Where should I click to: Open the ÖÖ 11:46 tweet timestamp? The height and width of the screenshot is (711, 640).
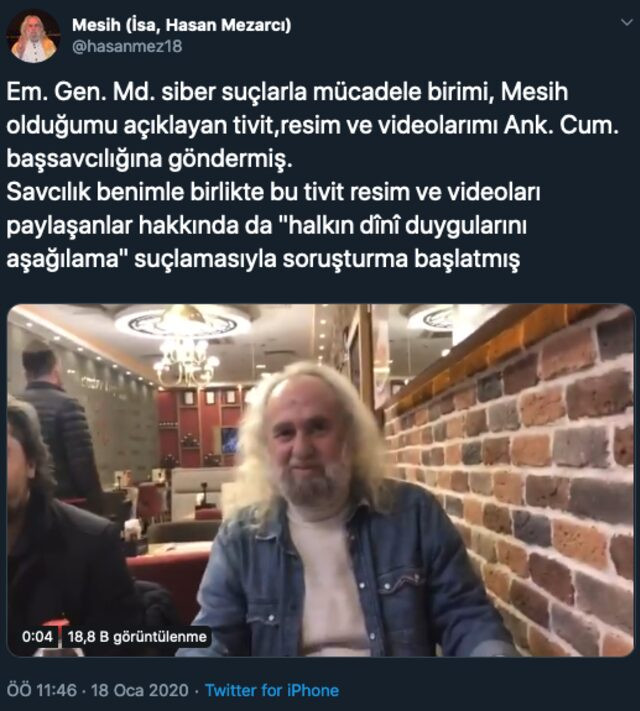[x=42, y=690]
